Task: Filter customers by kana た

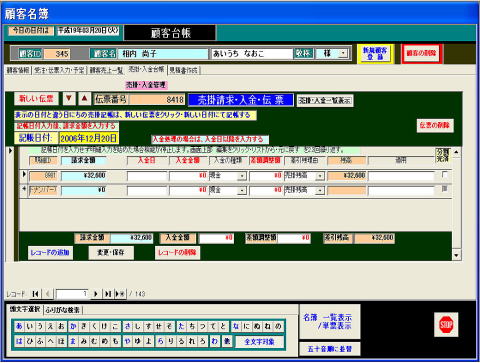Action: click(x=181, y=326)
